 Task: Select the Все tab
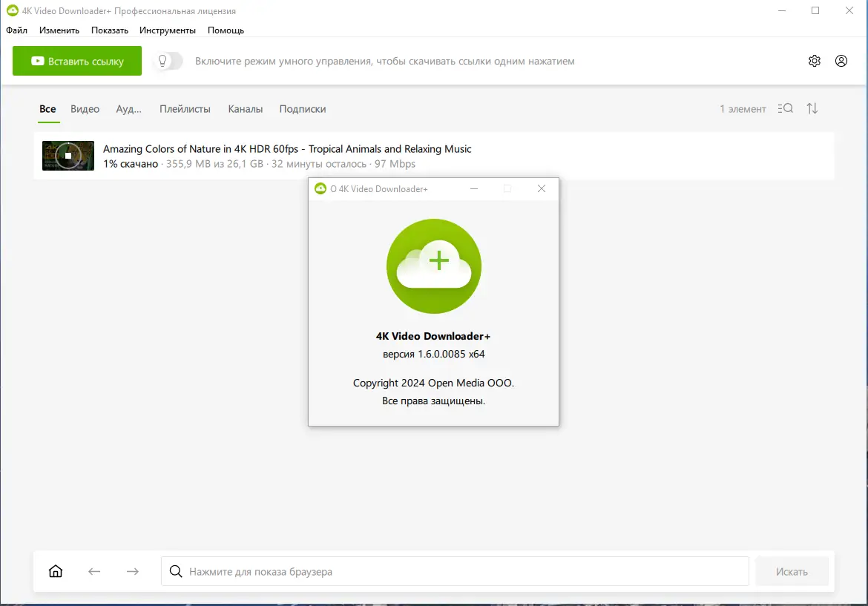(x=47, y=109)
